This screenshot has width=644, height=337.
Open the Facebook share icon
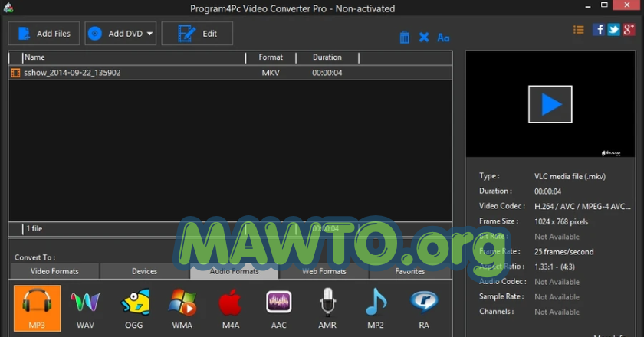point(599,30)
